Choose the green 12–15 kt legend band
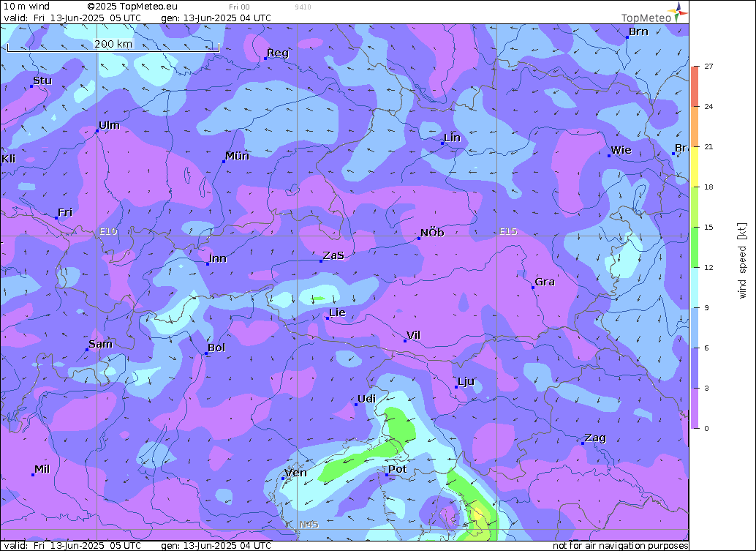 tap(695, 247)
